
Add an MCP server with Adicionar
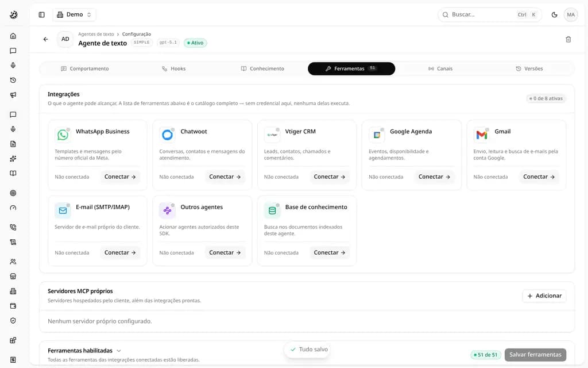(x=544, y=296)
